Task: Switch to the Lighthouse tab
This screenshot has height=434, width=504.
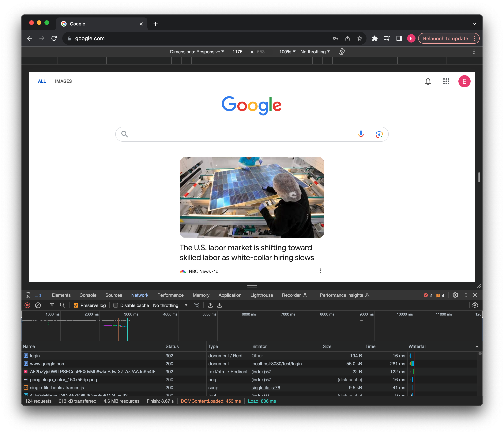Action: pos(261,295)
